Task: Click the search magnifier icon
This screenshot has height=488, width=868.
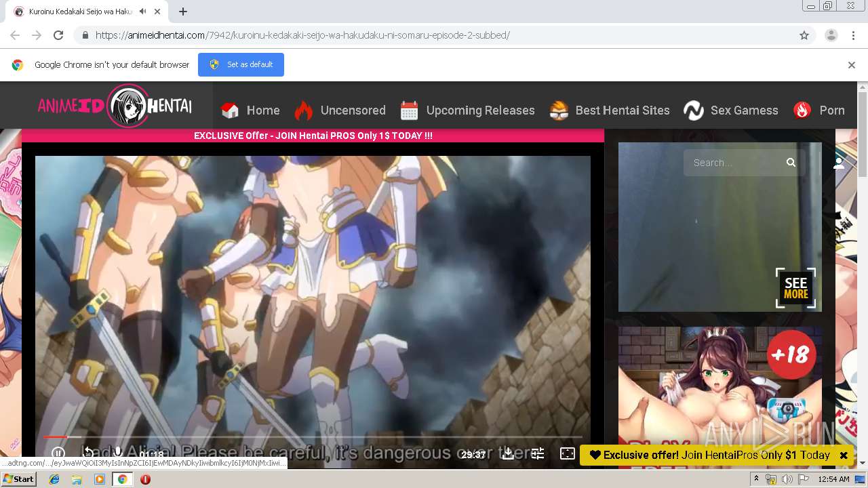Action: tap(791, 163)
